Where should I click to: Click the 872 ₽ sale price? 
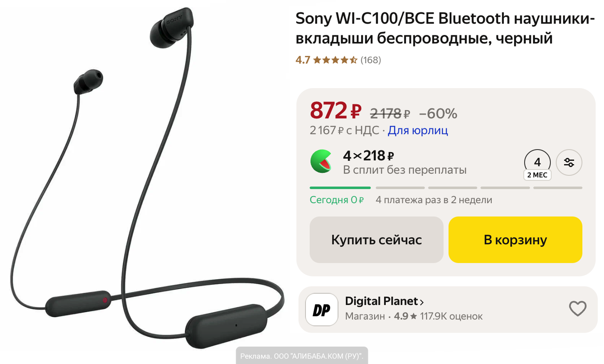tap(336, 111)
